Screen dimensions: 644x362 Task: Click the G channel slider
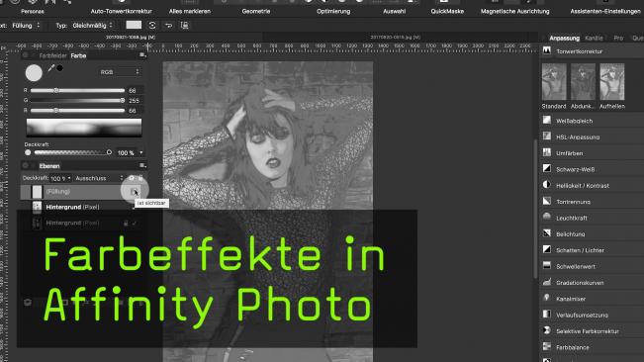[x=77, y=100]
